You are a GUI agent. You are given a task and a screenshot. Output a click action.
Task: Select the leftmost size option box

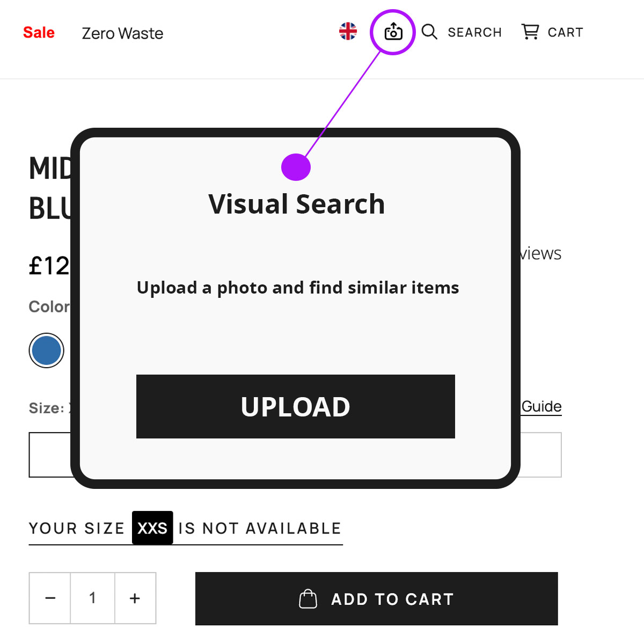[x=50, y=455]
